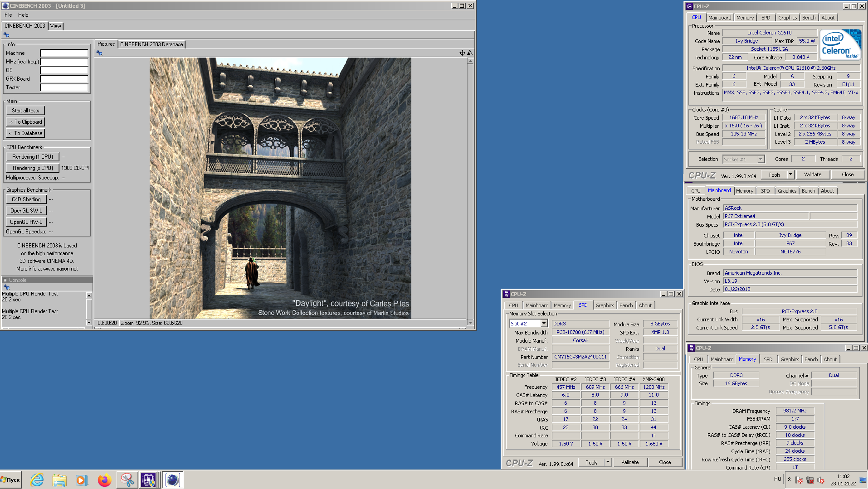Image resolution: width=868 pixels, height=489 pixels.
Task: Click the rendered Daylight image
Action: click(280, 188)
